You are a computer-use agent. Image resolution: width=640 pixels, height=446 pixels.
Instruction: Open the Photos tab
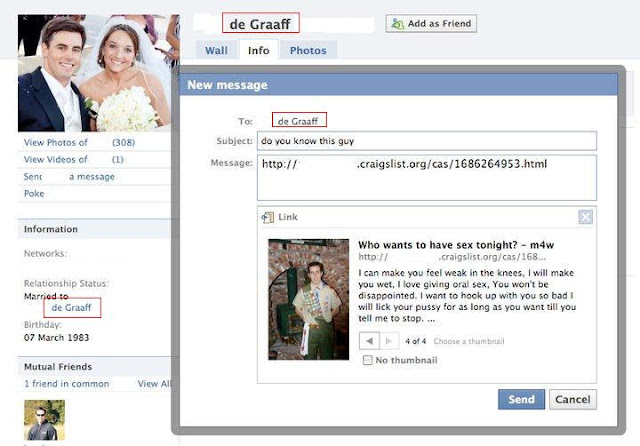pyautogui.click(x=308, y=51)
